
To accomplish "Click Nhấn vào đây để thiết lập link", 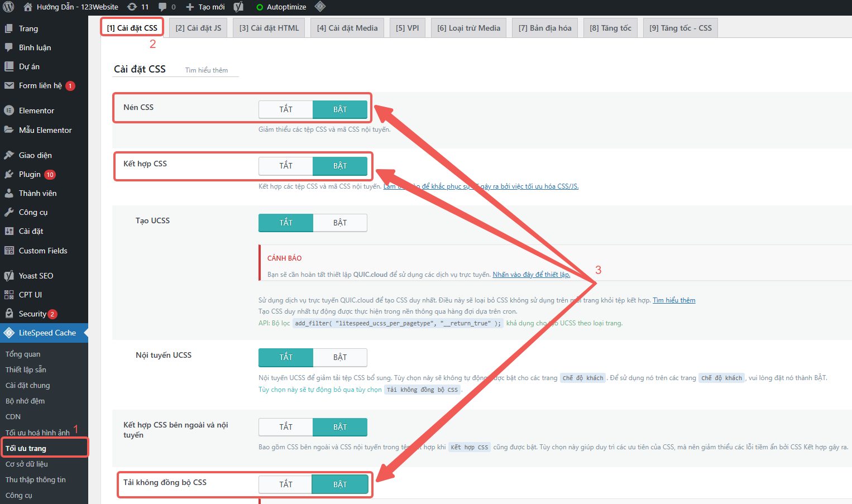I will pyautogui.click(x=531, y=275).
